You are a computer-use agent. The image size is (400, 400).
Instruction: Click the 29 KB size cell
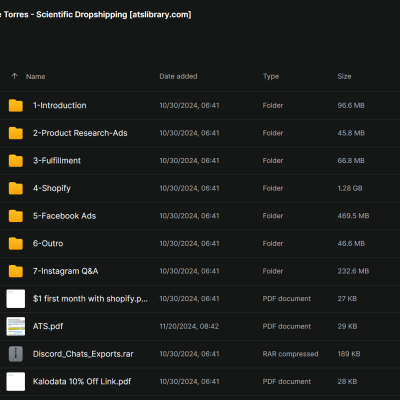click(x=347, y=326)
